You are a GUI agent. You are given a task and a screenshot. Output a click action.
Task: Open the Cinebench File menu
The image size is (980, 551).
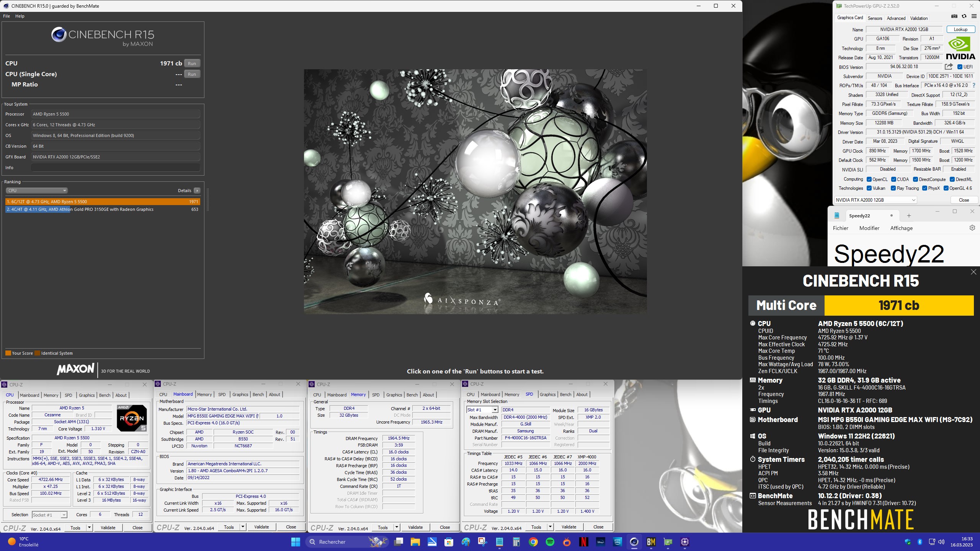point(7,16)
